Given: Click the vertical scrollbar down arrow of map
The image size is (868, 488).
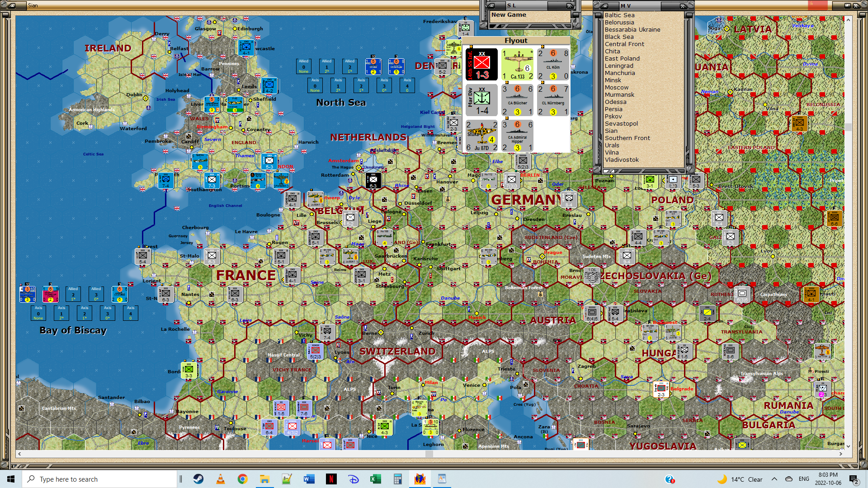Looking at the screenshot, I should (848, 446).
